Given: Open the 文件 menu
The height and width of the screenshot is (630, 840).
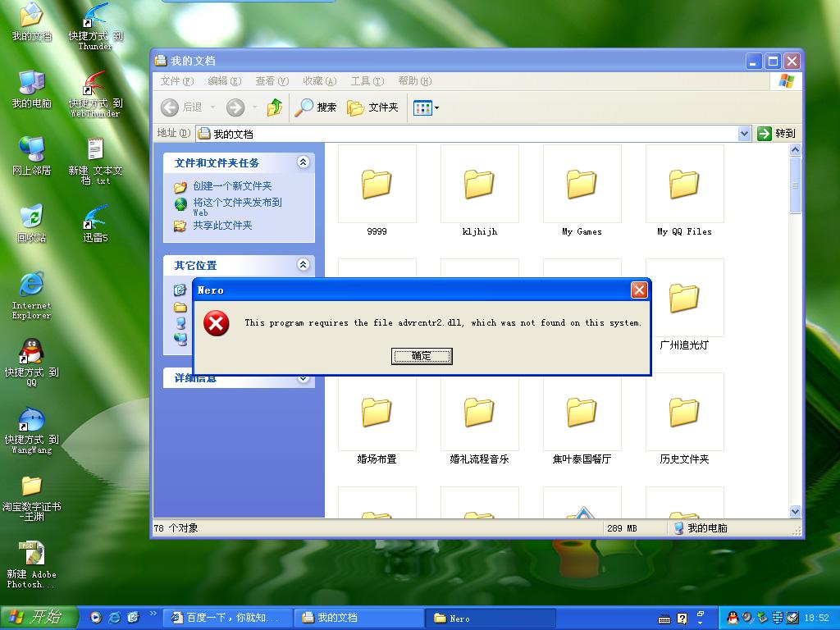Looking at the screenshot, I should tap(177, 81).
